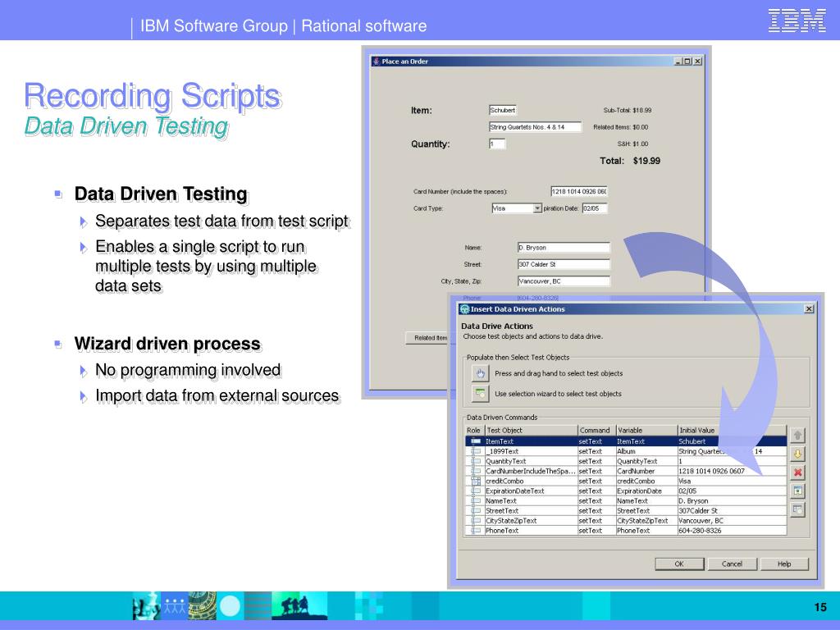Click the red X delete row button
This screenshot has width=840, height=630.
point(797,472)
